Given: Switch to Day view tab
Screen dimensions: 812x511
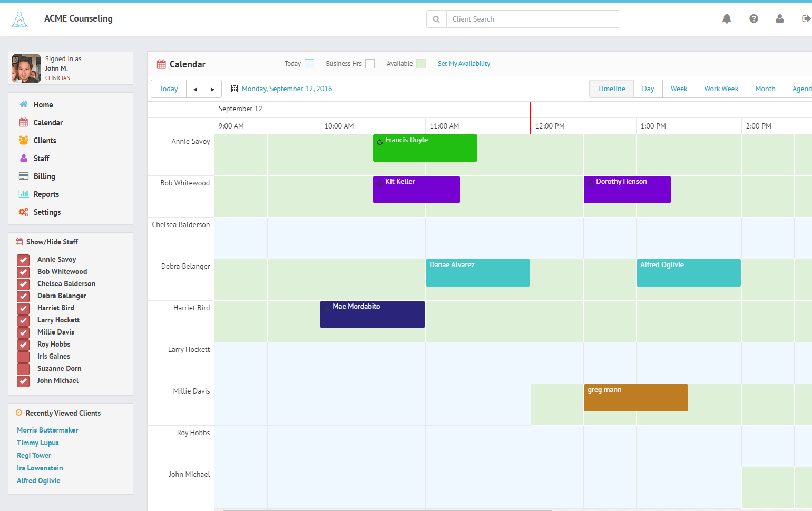Looking at the screenshot, I should [x=648, y=89].
